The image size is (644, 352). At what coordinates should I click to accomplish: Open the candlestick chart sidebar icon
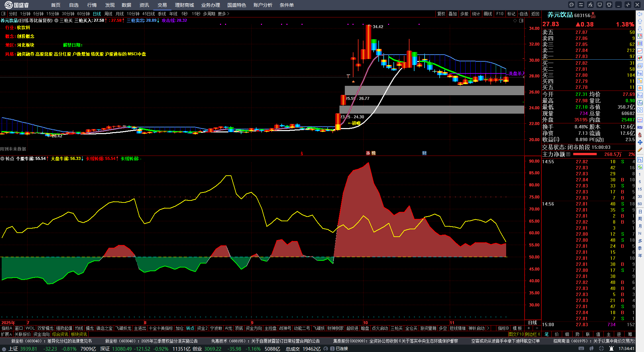tap(640, 58)
